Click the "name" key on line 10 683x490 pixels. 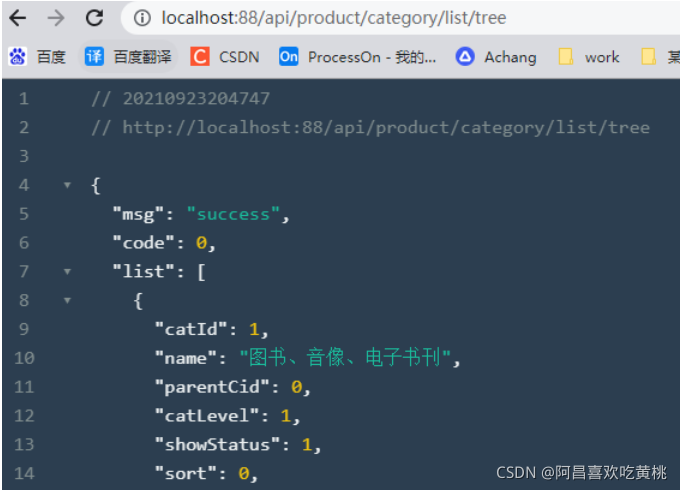pos(186,358)
